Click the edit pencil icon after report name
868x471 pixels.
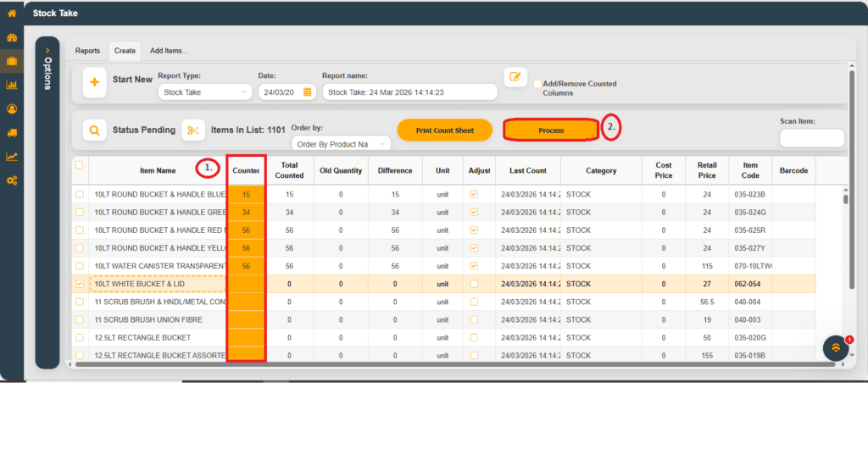pyautogui.click(x=515, y=77)
